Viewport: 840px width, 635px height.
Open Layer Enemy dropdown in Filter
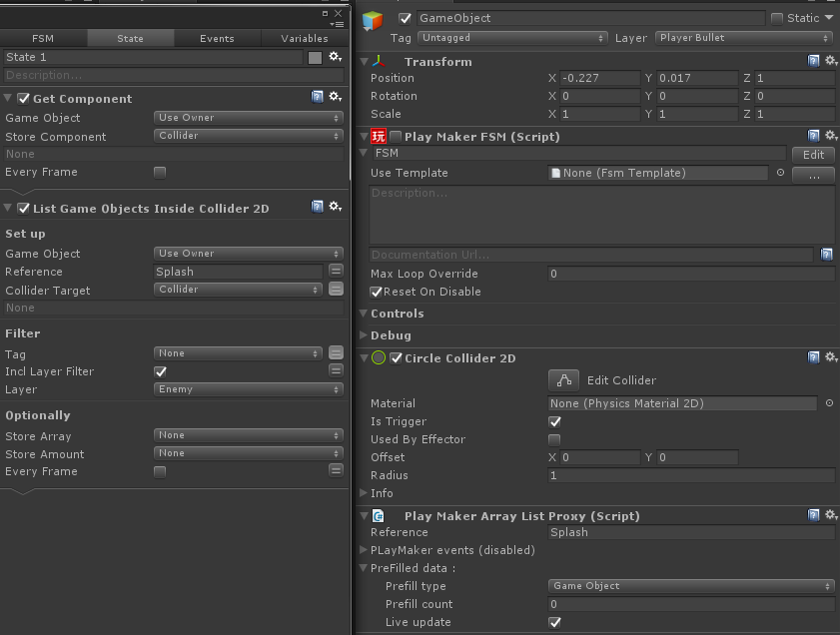248,389
